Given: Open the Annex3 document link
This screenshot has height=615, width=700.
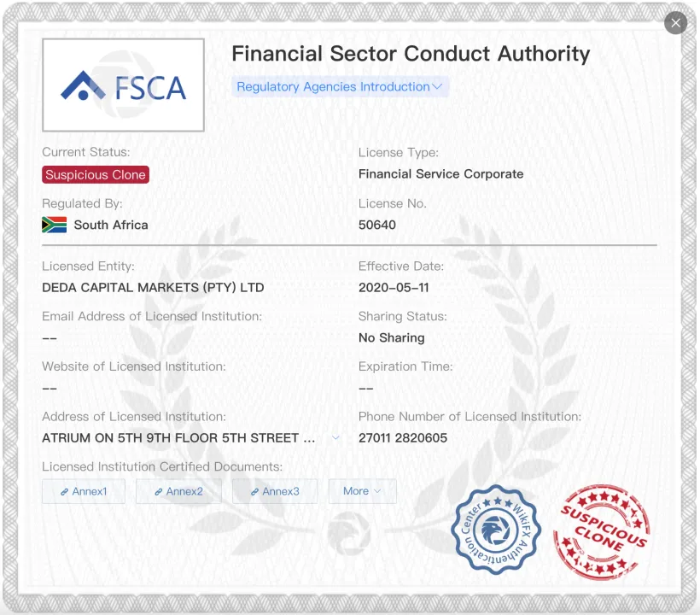Looking at the screenshot, I should pos(275,491).
